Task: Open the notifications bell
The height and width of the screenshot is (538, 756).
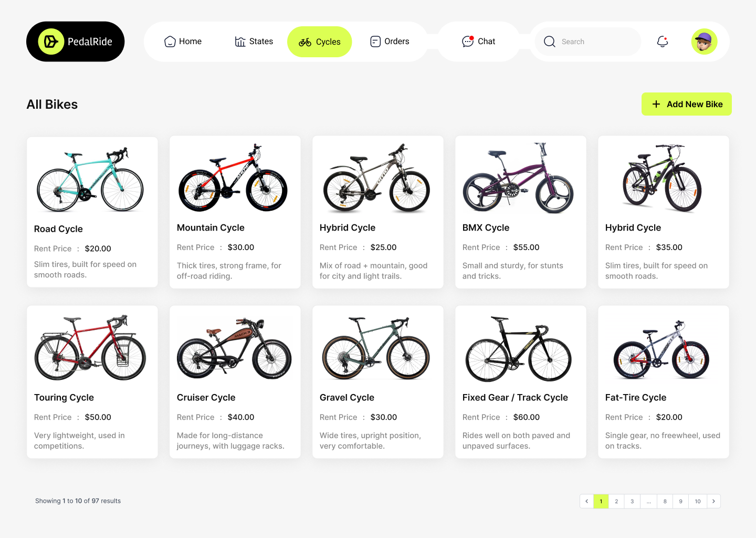Action: [663, 42]
